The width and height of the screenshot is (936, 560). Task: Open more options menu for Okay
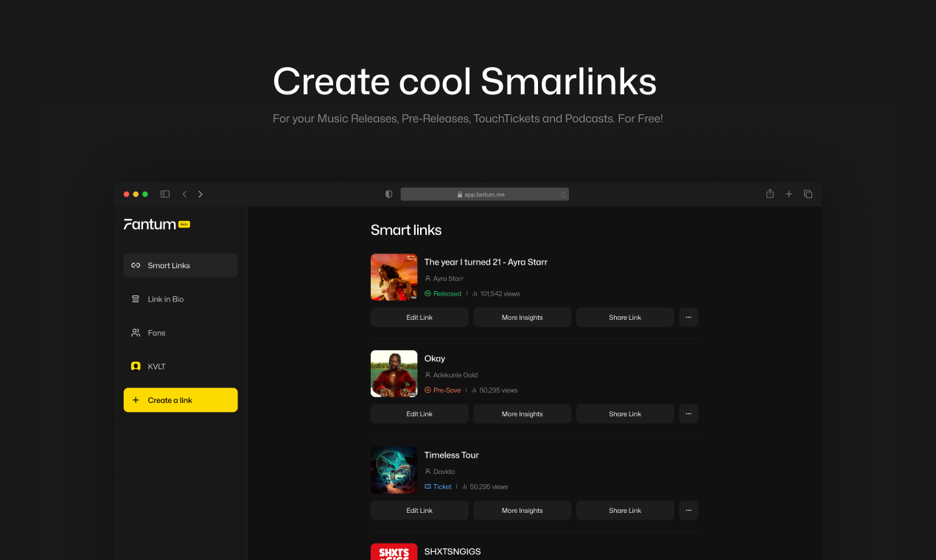[x=688, y=414]
